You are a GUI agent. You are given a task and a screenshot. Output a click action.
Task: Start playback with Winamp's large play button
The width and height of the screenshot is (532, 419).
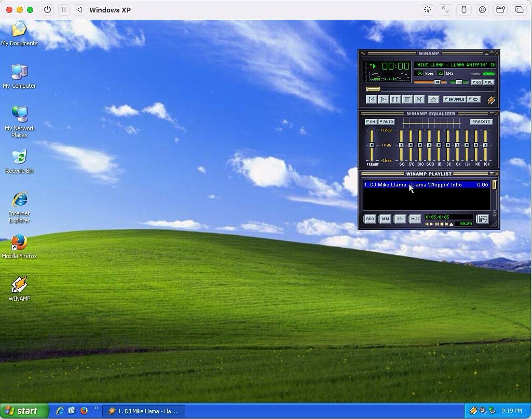click(383, 99)
